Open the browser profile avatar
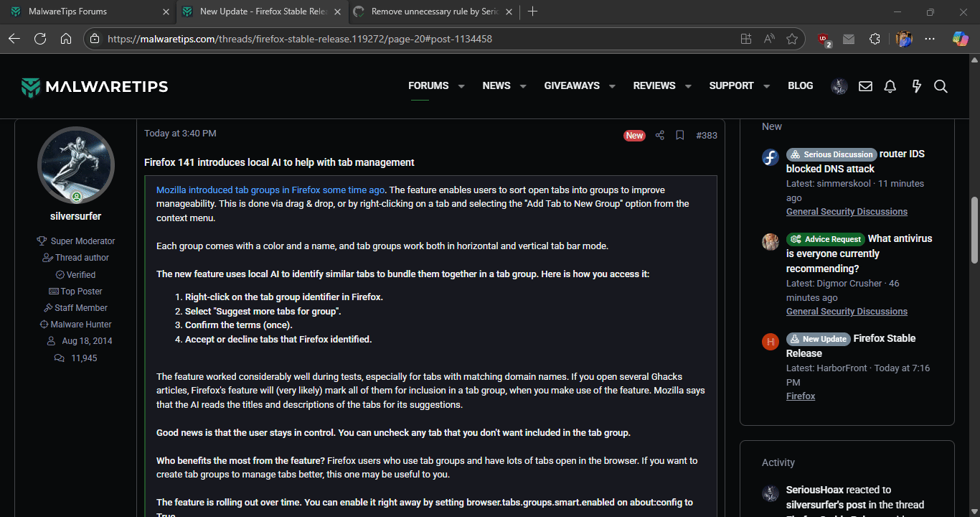The width and height of the screenshot is (980, 517). [x=904, y=39]
